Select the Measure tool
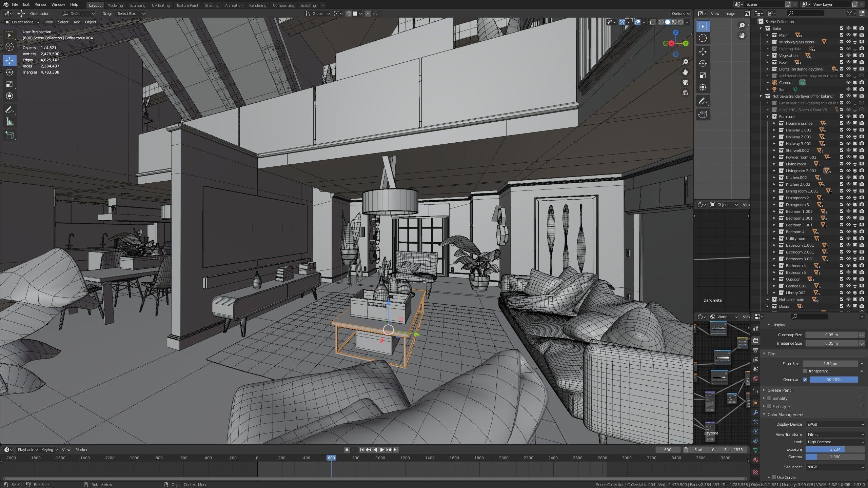868x488 pixels. [9, 122]
